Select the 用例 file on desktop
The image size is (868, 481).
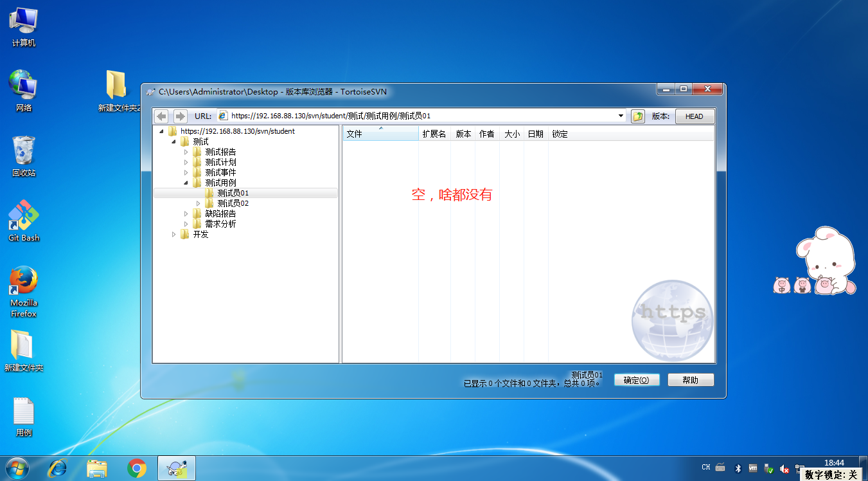(24, 417)
